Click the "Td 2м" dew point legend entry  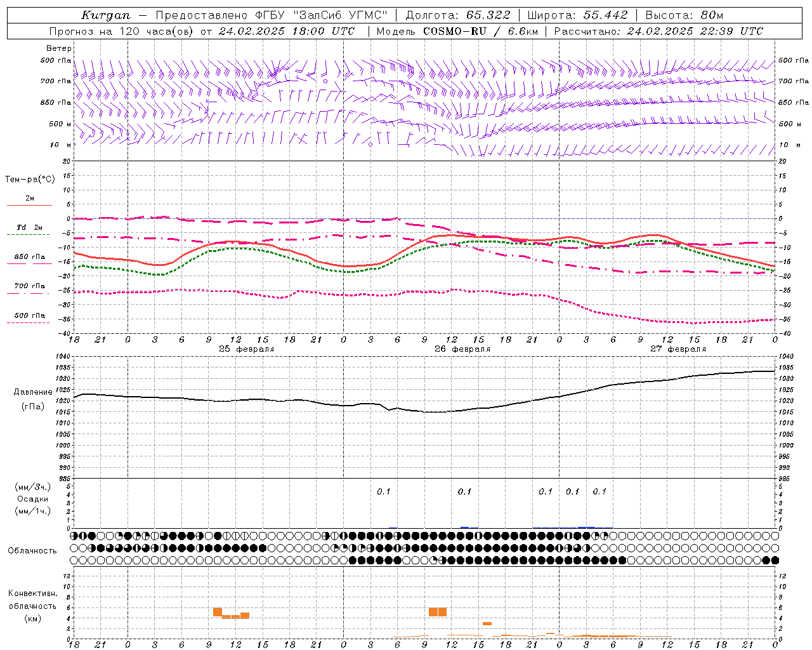point(30,227)
